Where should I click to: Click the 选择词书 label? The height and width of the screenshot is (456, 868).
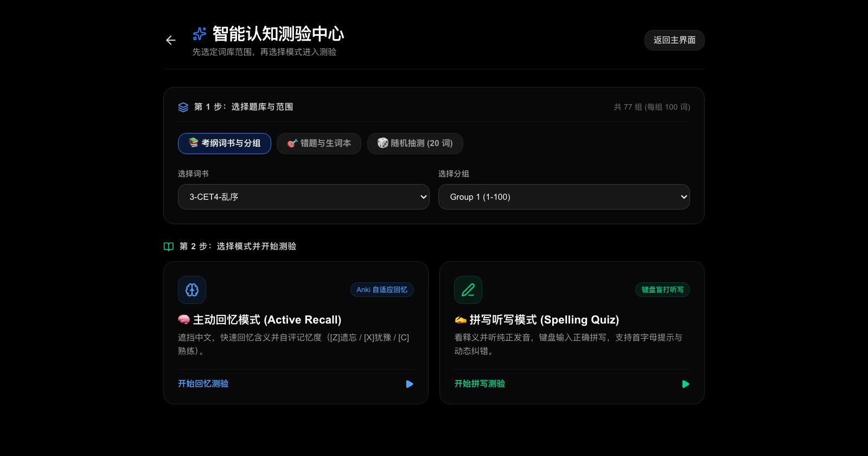(x=193, y=174)
